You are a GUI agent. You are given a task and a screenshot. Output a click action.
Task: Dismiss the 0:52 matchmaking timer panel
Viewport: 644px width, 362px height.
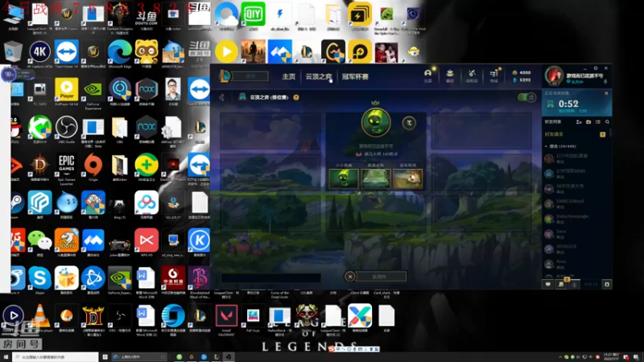pos(606,93)
